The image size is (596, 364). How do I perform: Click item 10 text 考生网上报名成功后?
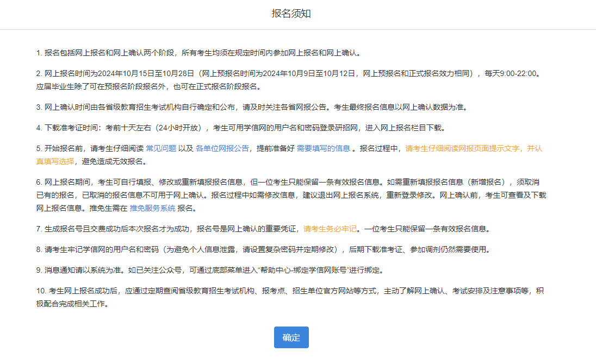coord(83,291)
